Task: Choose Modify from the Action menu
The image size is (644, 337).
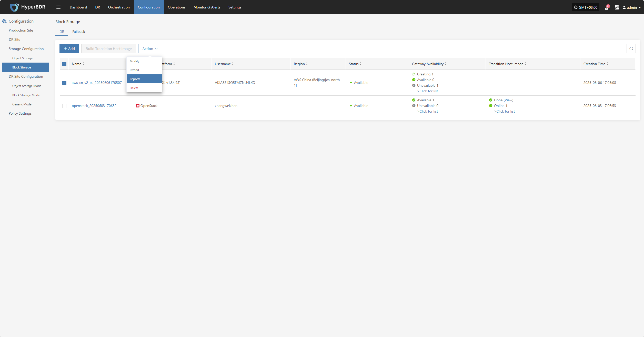Action: click(144, 61)
